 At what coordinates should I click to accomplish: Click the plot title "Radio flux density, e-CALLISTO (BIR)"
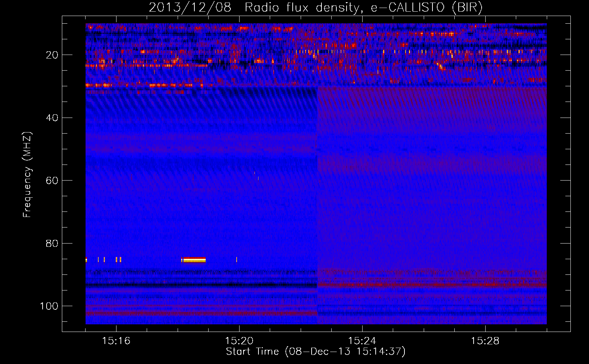pos(363,8)
